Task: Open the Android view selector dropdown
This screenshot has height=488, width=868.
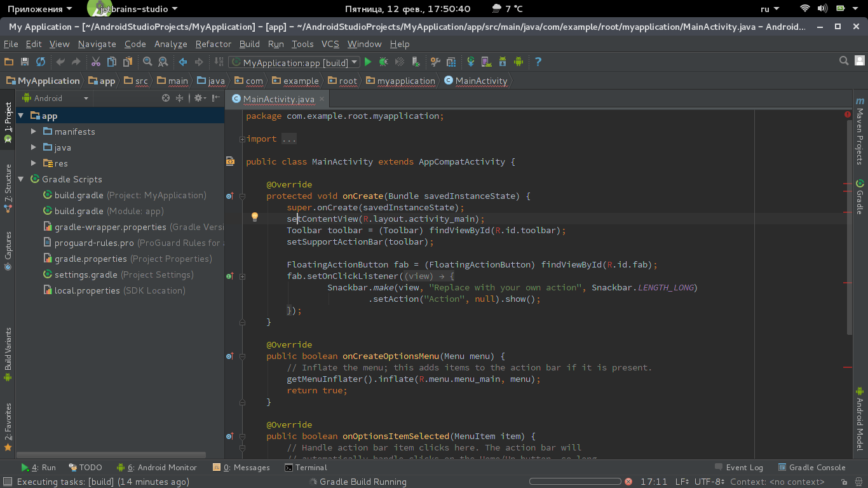Action: 56,98
